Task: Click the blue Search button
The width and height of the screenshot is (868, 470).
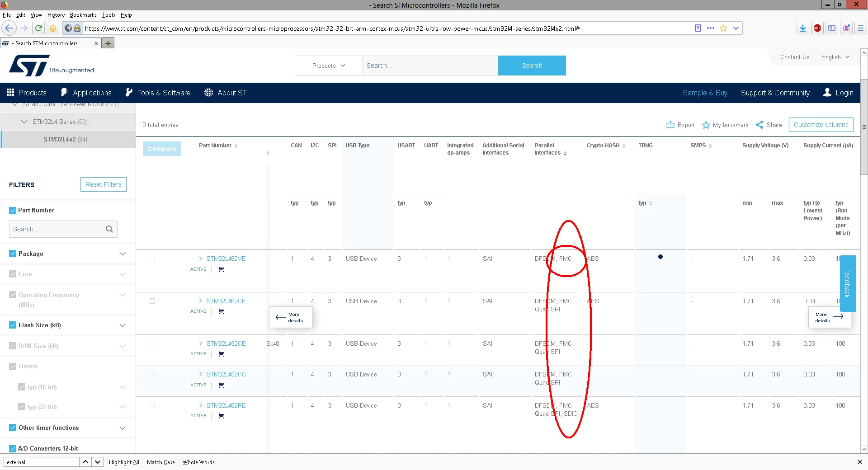Action: pos(532,66)
